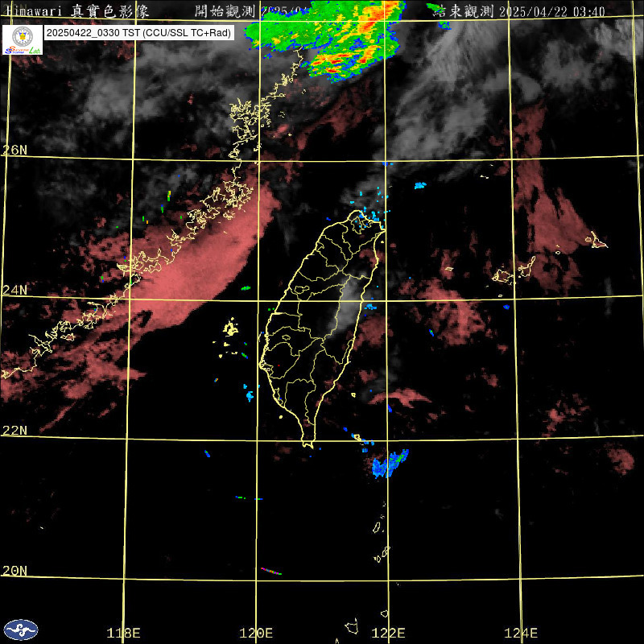Click the 120E longitude label
644x644 pixels.
click(x=256, y=633)
